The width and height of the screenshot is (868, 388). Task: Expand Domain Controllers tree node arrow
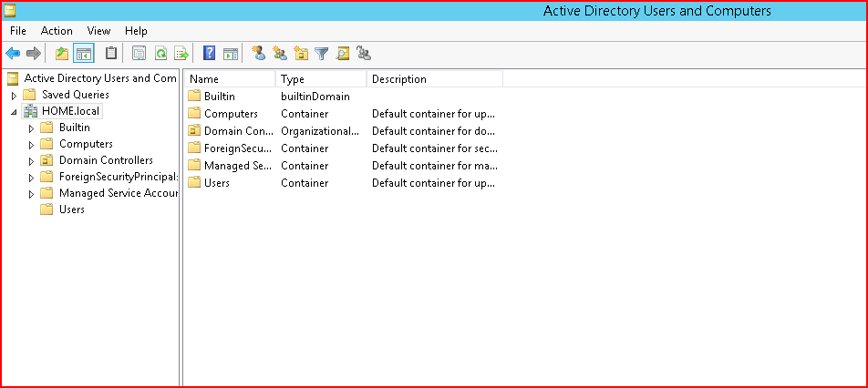point(32,161)
